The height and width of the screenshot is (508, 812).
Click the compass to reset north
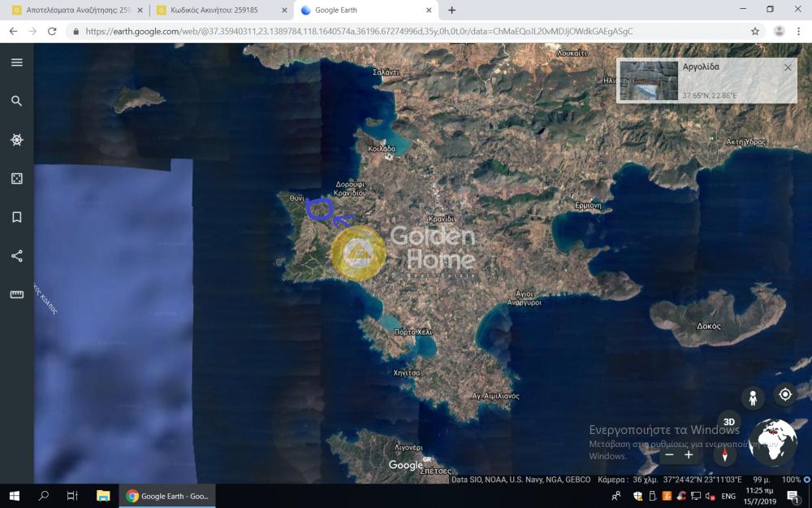pyautogui.click(x=724, y=455)
